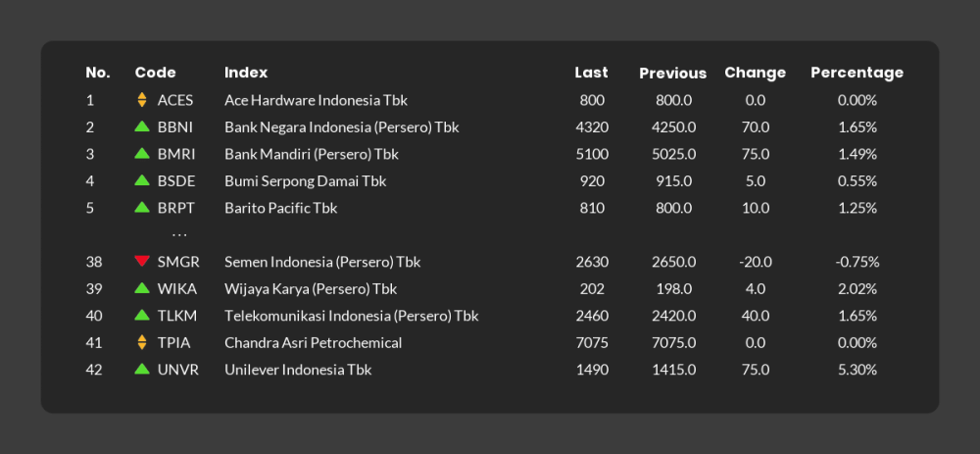Image resolution: width=980 pixels, height=454 pixels.
Task: Click the green up triangle beside WIKA
Action: 142,288
